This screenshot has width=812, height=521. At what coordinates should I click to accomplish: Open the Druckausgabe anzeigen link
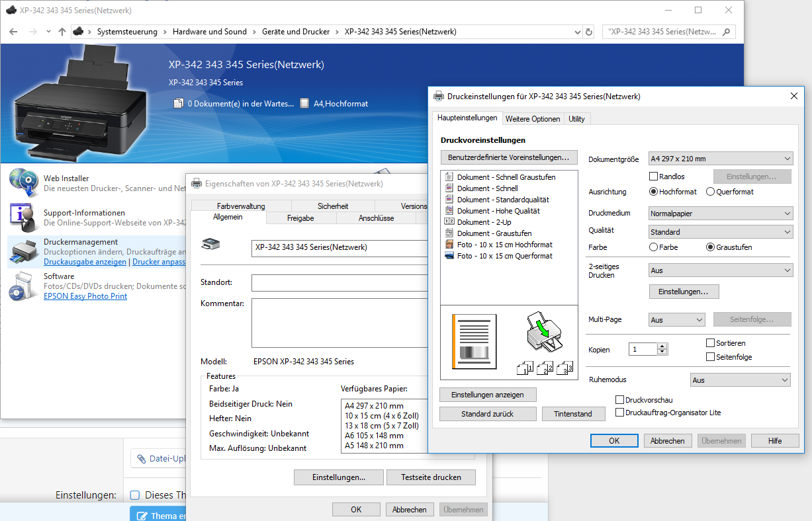tap(85, 262)
